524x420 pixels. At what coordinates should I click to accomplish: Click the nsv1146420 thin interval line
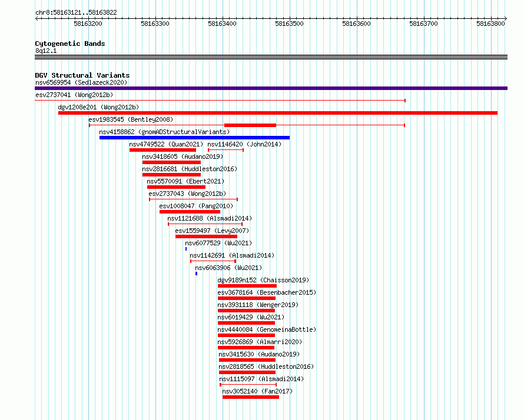pos(226,150)
